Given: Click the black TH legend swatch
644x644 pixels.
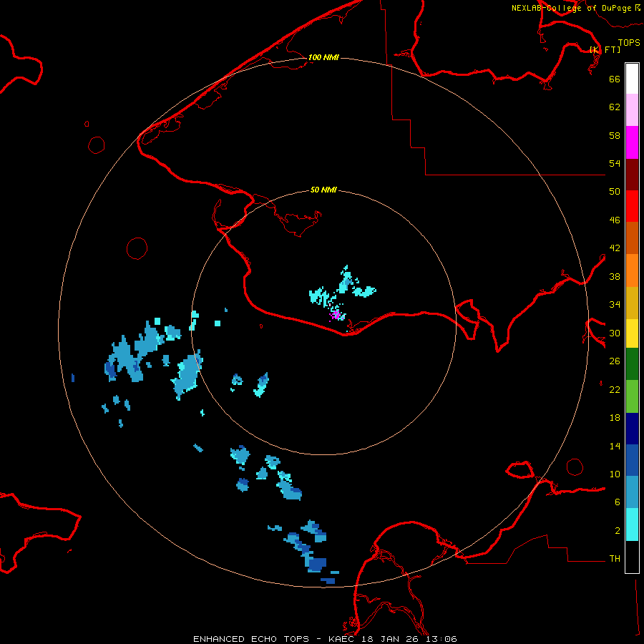Looking at the screenshot, I should [632, 557].
